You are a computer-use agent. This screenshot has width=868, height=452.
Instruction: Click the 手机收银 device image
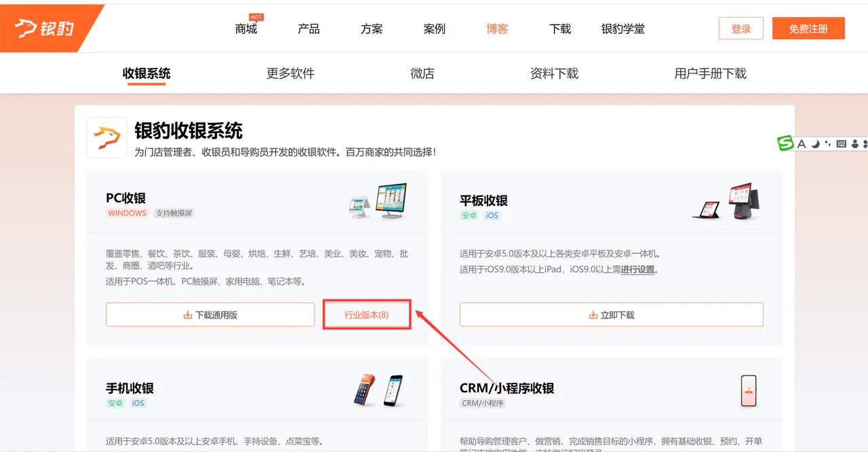coord(378,390)
